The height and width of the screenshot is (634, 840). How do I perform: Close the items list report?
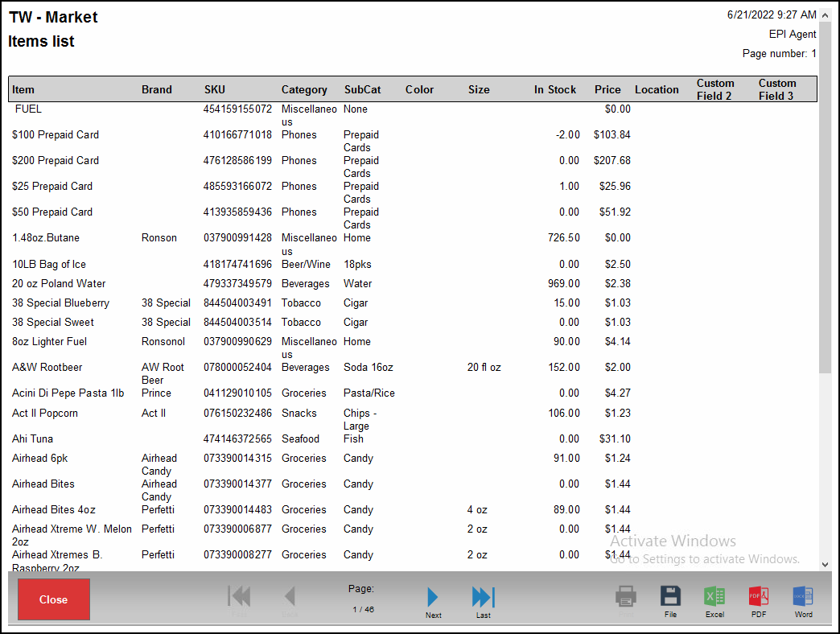(x=54, y=599)
